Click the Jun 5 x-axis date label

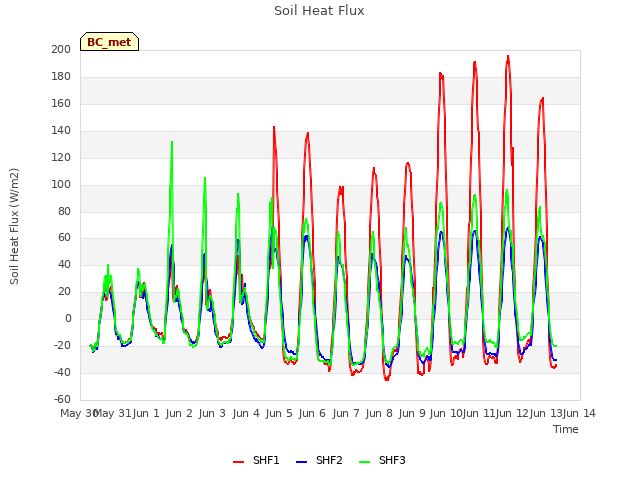[279, 413]
